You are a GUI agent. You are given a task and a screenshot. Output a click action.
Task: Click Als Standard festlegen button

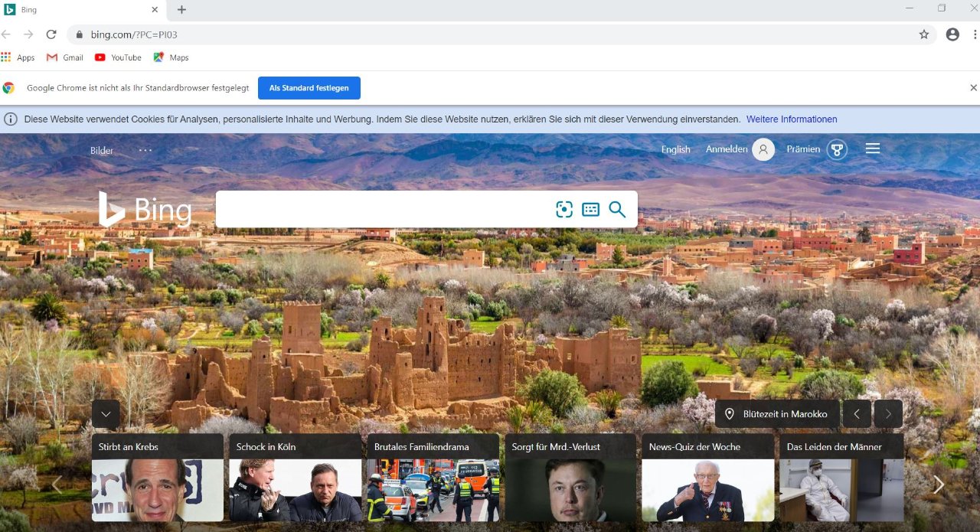309,88
